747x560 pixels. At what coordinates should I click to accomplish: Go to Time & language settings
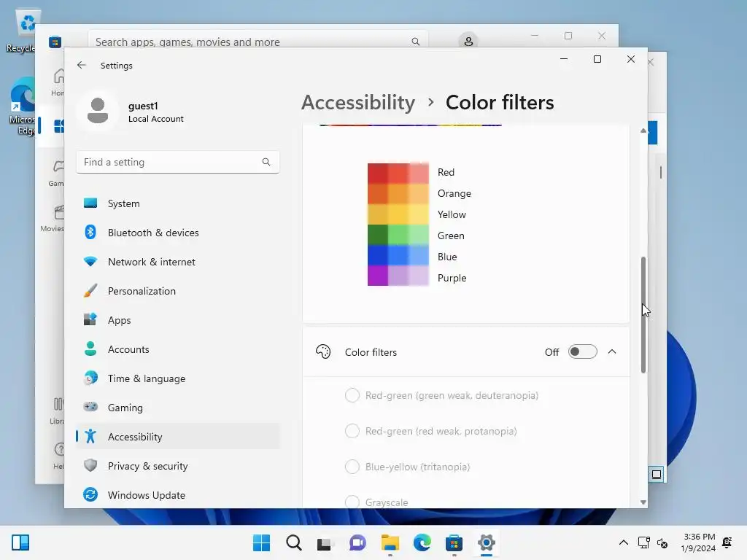[x=178, y=378]
